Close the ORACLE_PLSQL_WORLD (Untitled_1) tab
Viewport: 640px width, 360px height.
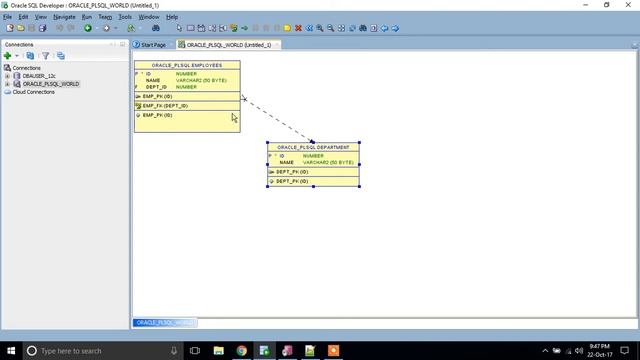pos(277,45)
